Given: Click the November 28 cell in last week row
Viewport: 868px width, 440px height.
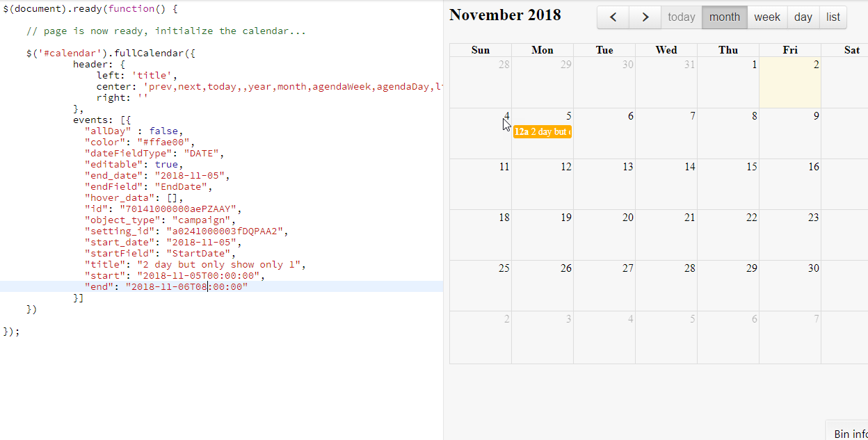Looking at the screenshot, I should 666,285.
